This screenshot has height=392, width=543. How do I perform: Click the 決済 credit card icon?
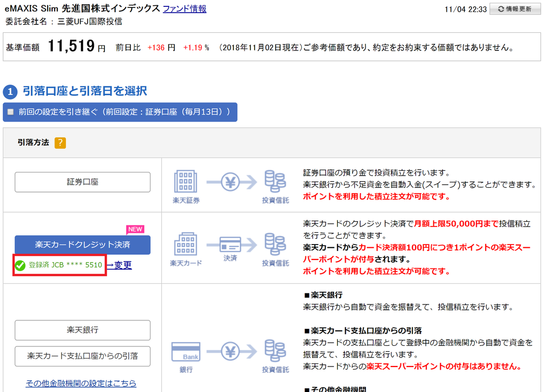[x=231, y=245]
